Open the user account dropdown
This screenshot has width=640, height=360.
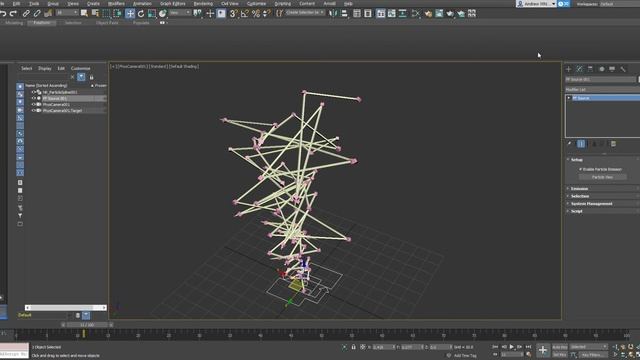[536, 4]
